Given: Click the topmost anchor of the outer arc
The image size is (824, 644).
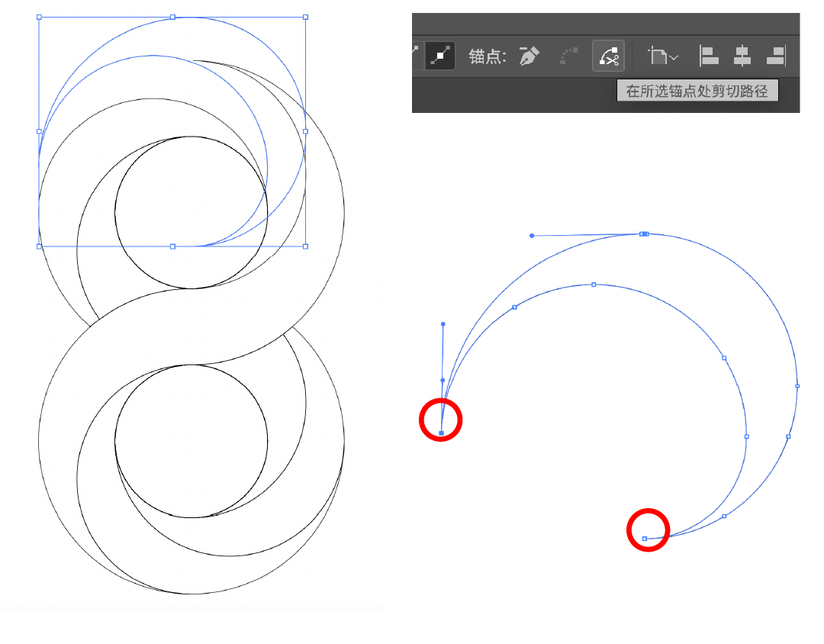Looking at the screenshot, I should pos(644,234).
